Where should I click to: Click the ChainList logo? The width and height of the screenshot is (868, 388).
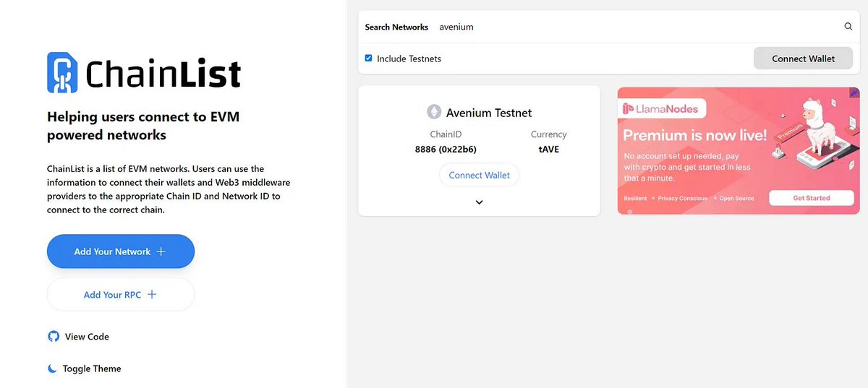144,72
